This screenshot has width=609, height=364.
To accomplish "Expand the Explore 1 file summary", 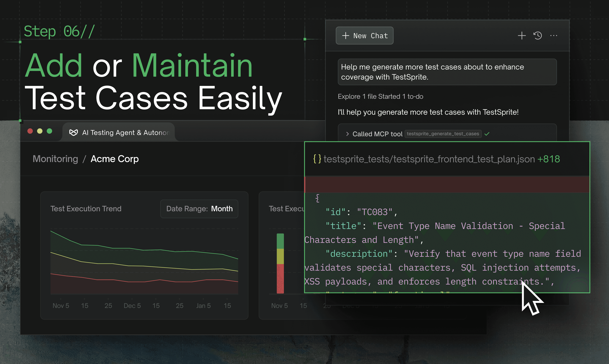I will [381, 96].
